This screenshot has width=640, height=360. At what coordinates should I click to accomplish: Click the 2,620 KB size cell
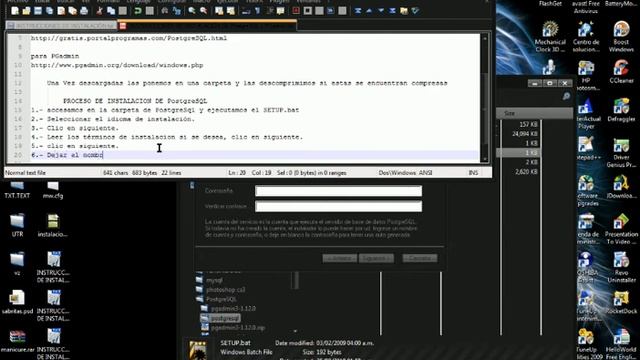pos(527,172)
